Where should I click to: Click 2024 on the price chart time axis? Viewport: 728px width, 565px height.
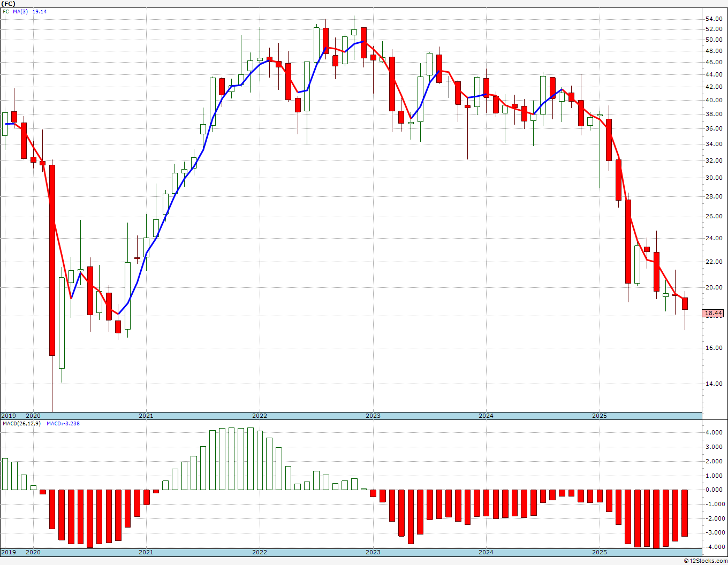pos(486,416)
